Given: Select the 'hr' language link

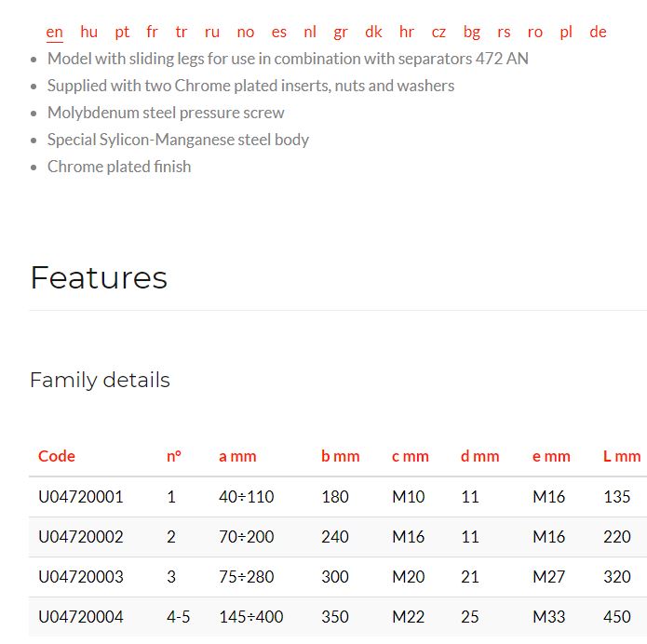Looking at the screenshot, I should coord(407,32).
